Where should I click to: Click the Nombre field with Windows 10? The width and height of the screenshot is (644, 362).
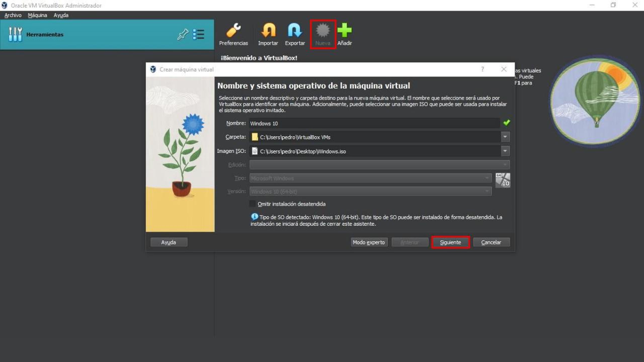coord(374,123)
